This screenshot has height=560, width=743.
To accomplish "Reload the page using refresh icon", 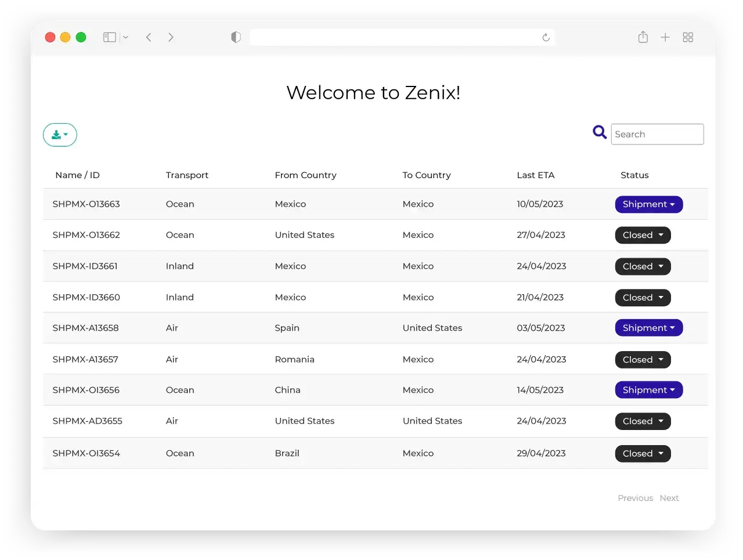I will [x=546, y=37].
